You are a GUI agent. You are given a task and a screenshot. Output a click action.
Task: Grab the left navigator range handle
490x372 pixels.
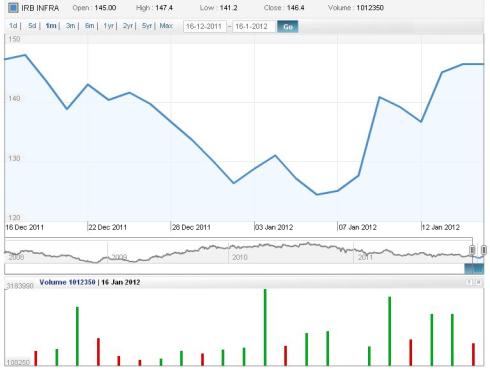(x=472, y=250)
